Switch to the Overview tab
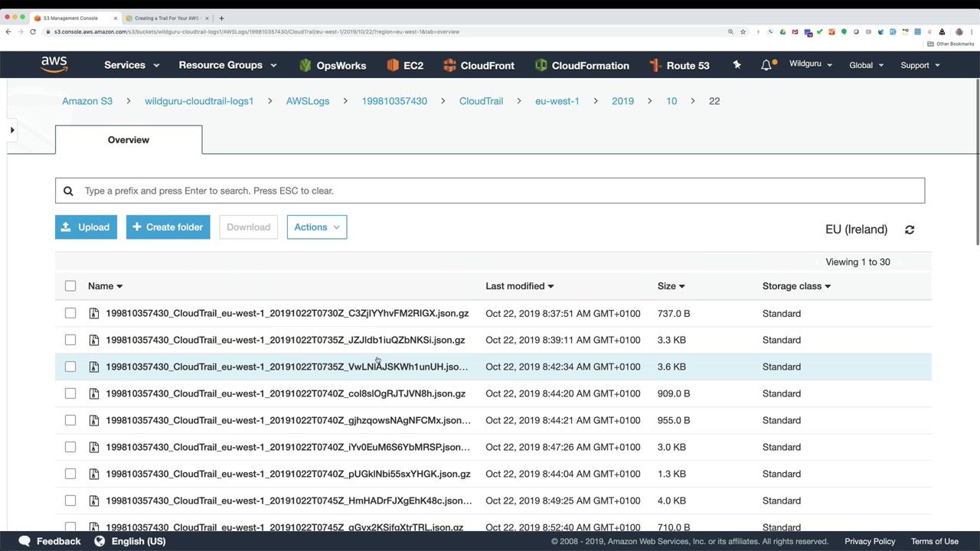 coord(129,140)
